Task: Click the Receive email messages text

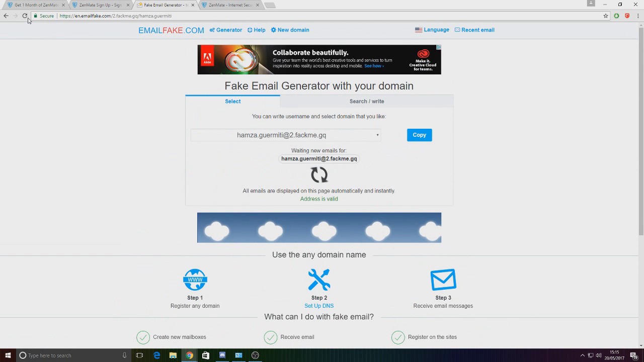Action: click(443, 306)
